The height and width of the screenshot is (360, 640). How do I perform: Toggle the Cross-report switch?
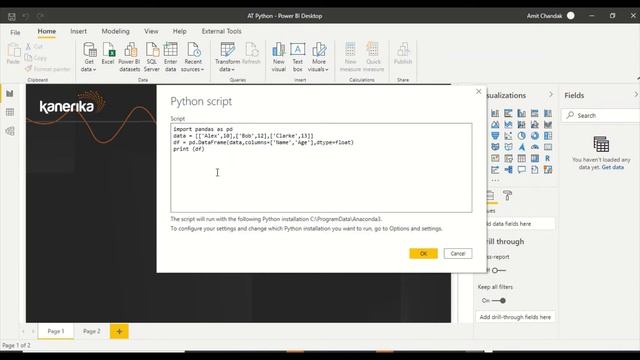click(x=498, y=270)
